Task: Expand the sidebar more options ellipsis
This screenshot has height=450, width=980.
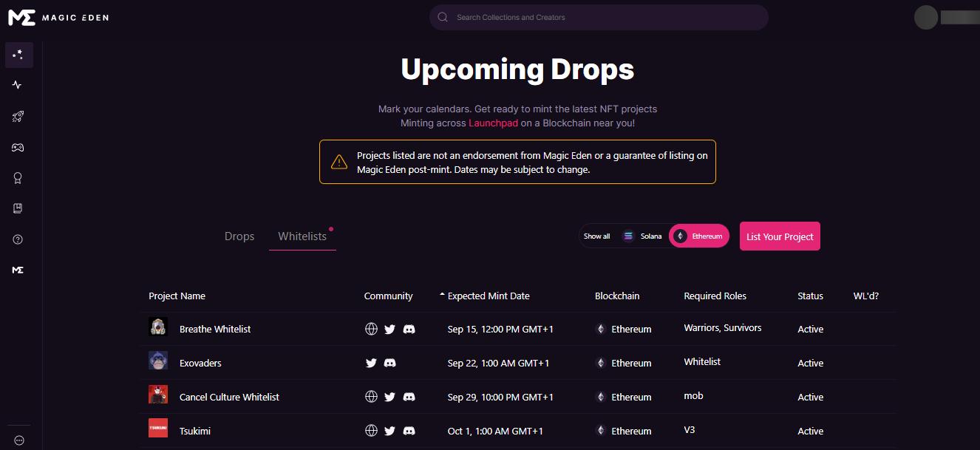Action: coord(19,440)
